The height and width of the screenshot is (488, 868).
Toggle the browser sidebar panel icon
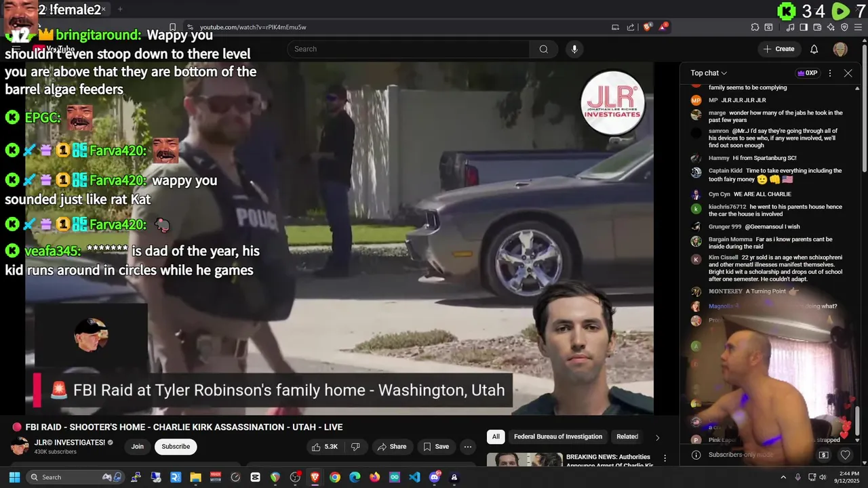click(x=804, y=27)
